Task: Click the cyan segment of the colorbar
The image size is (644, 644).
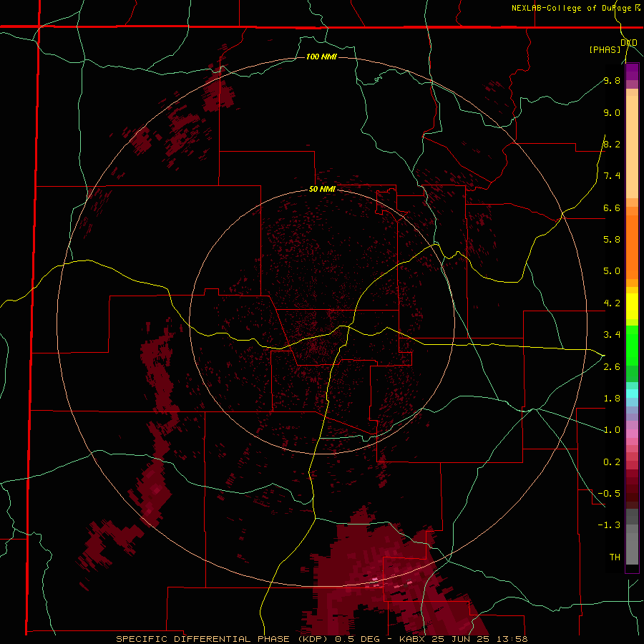Action: click(632, 394)
